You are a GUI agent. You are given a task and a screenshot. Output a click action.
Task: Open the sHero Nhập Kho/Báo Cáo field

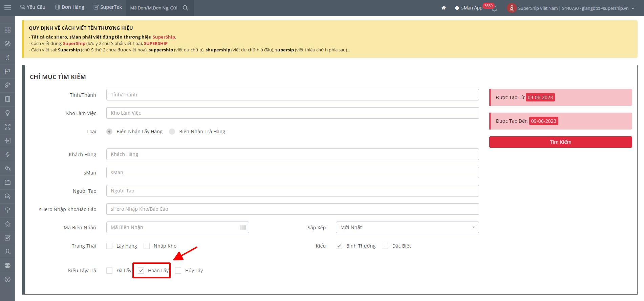click(293, 209)
